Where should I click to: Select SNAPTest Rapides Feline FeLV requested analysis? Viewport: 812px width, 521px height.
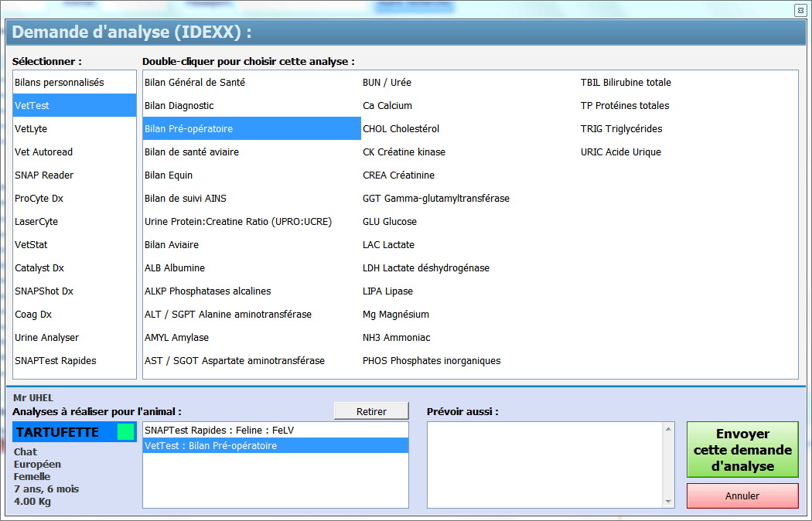pyautogui.click(x=220, y=430)
